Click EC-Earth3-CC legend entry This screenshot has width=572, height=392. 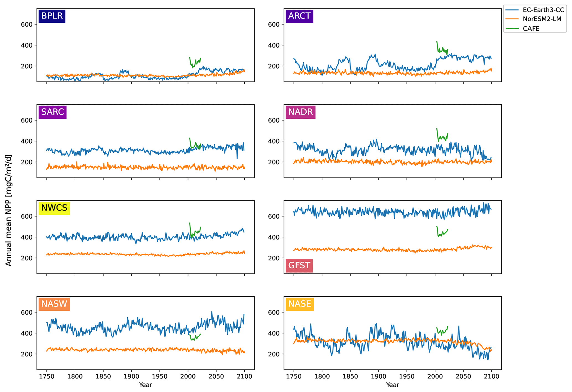click(x=543, y=10)
